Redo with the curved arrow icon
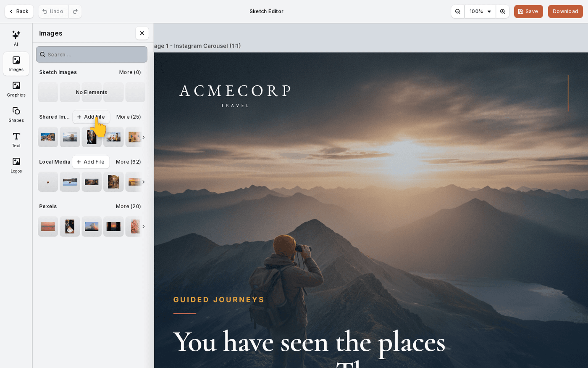 coord(75,11)
